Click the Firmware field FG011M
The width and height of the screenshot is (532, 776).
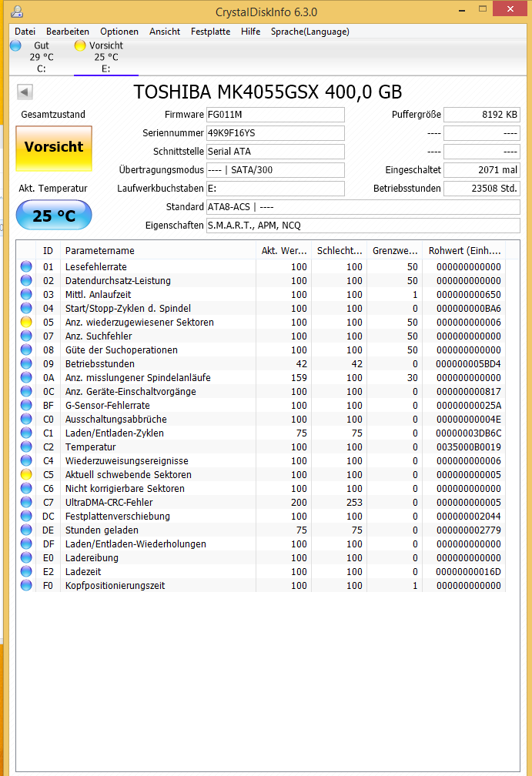tap(276, 115)
